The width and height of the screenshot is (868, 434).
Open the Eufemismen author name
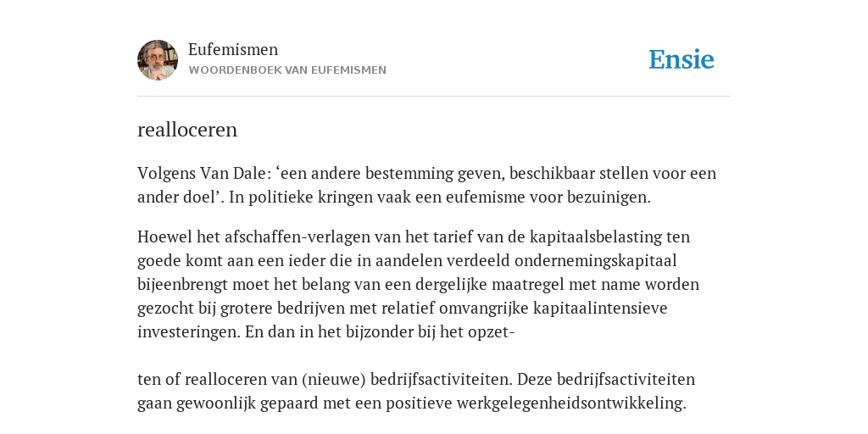pos(233,50)
